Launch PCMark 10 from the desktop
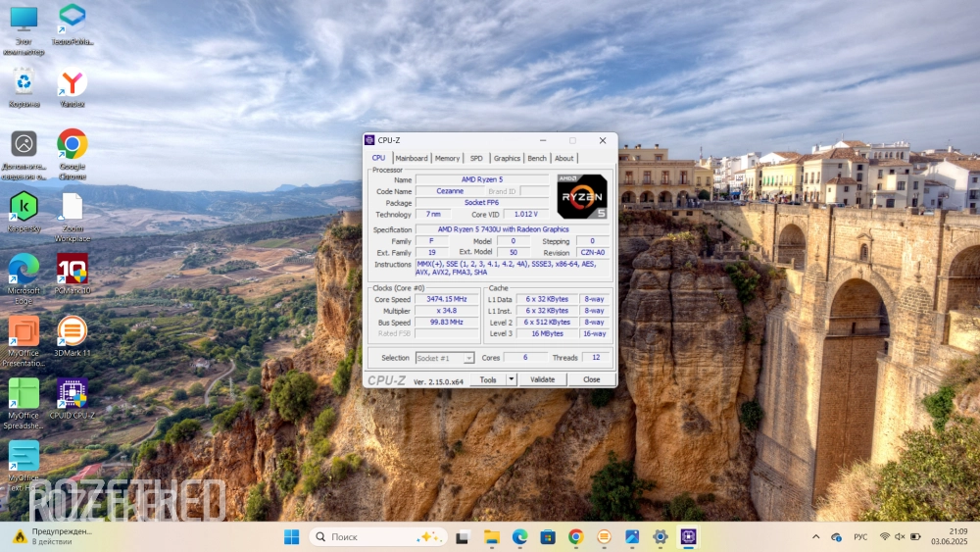The image size is (980, 552). click(72, 269)
